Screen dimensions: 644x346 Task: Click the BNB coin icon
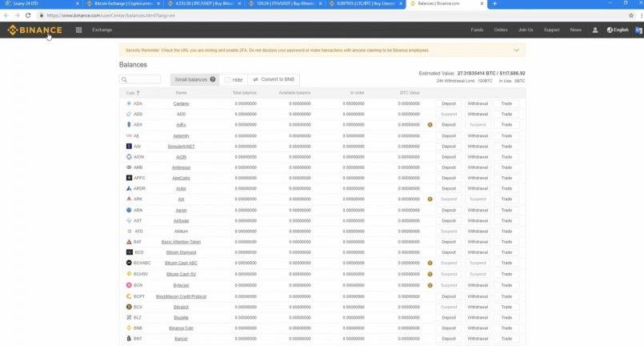click(129, 328)
